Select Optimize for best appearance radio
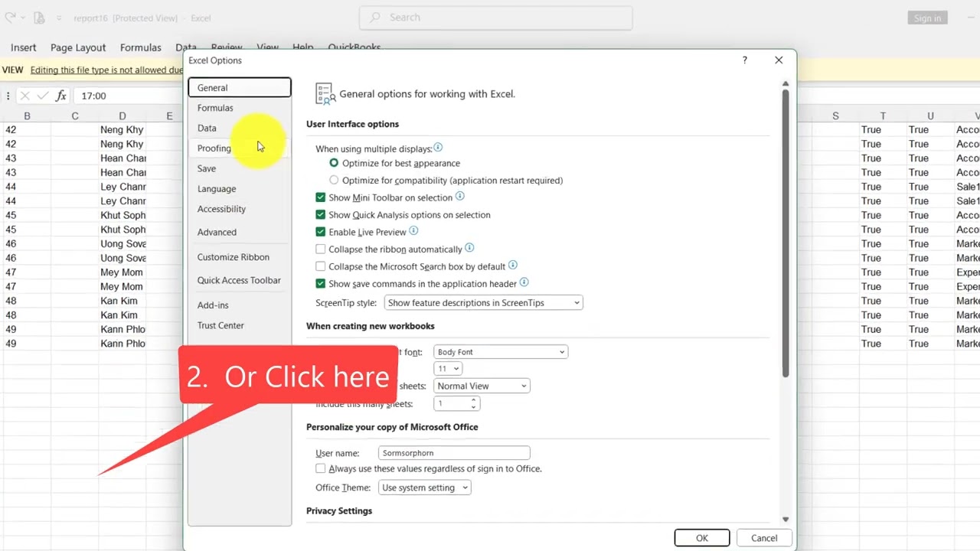 (334, 163)
